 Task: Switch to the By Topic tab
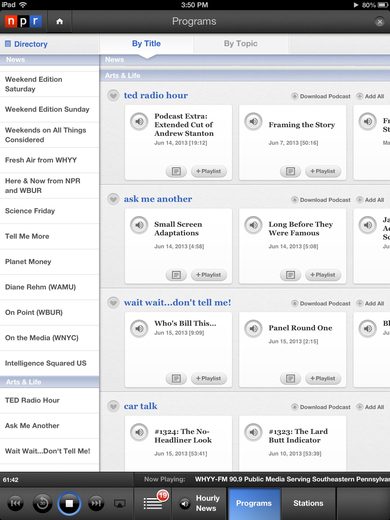coord(240,44)
